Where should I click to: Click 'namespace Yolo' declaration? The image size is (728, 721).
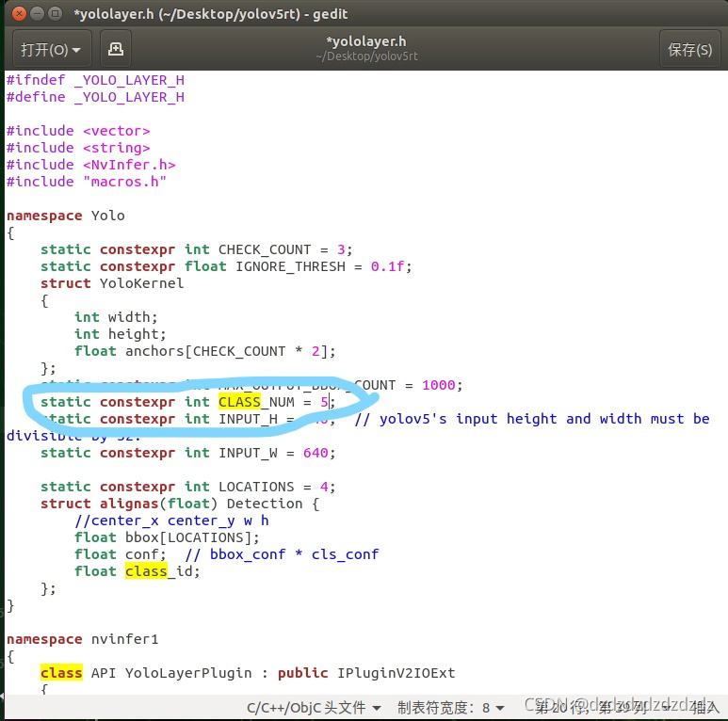[x=66, y=216]
